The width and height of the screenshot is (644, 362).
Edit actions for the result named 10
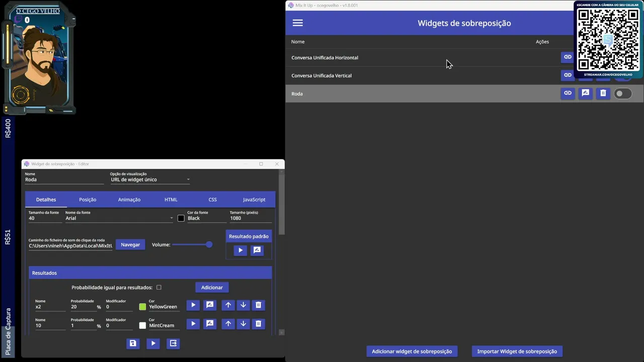210,324
